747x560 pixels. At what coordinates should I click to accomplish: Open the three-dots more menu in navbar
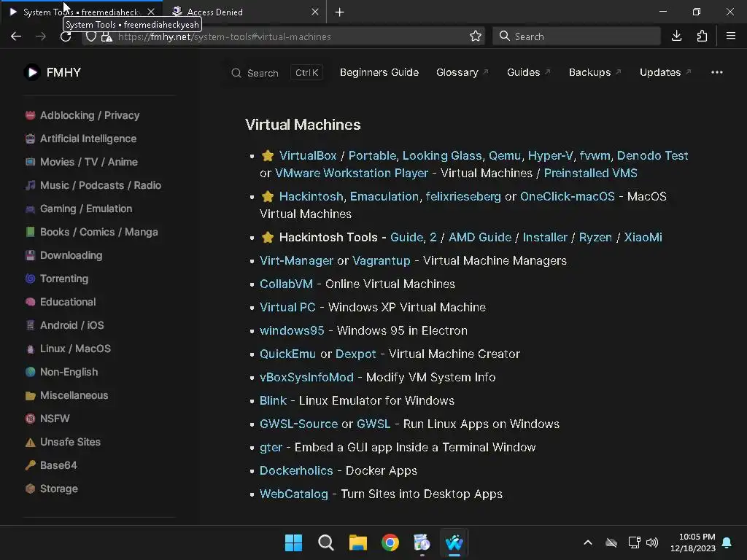pos(717,72)
